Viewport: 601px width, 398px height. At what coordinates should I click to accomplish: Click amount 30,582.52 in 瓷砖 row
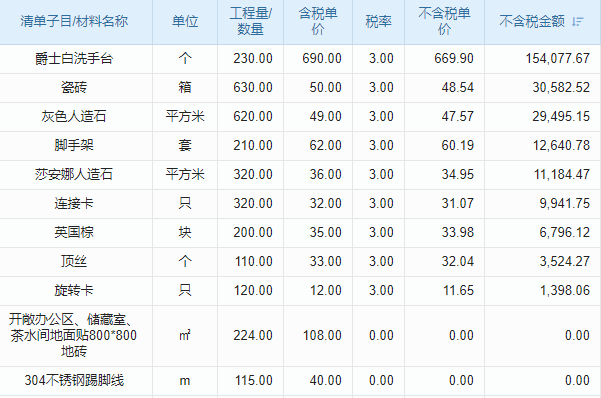[561, 87]
